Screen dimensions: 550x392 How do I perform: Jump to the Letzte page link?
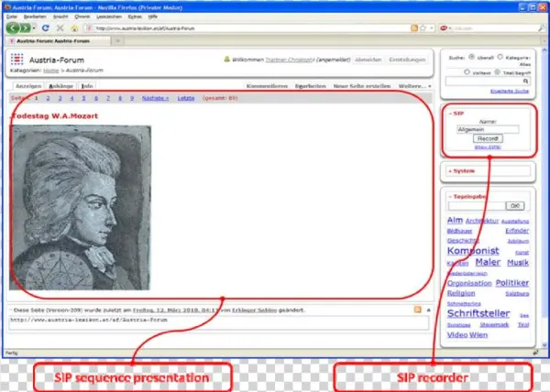[186, 98]
